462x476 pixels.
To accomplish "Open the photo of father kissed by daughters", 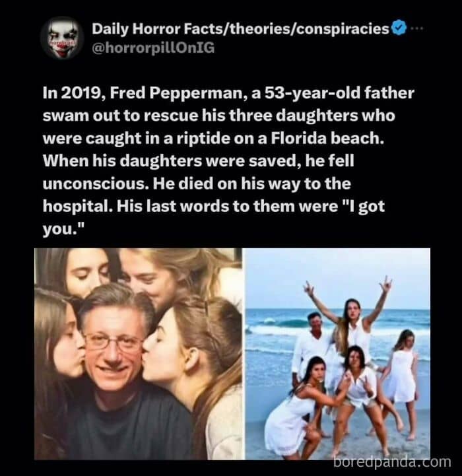I will click(139, 354).
